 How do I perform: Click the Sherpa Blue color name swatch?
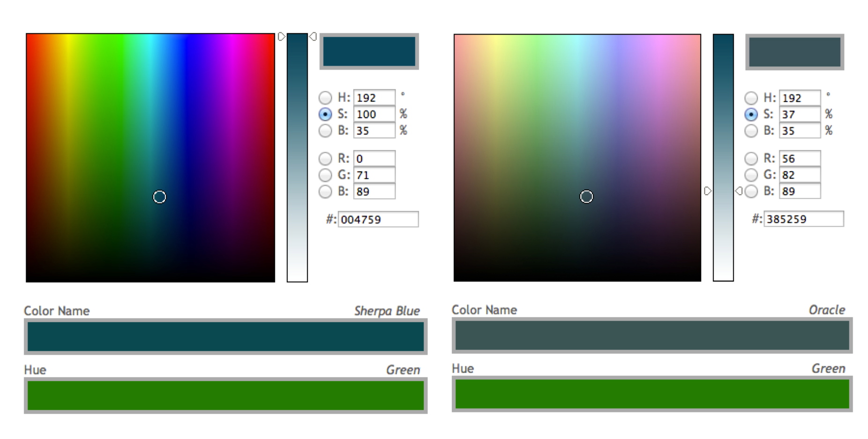click(225, 336)
